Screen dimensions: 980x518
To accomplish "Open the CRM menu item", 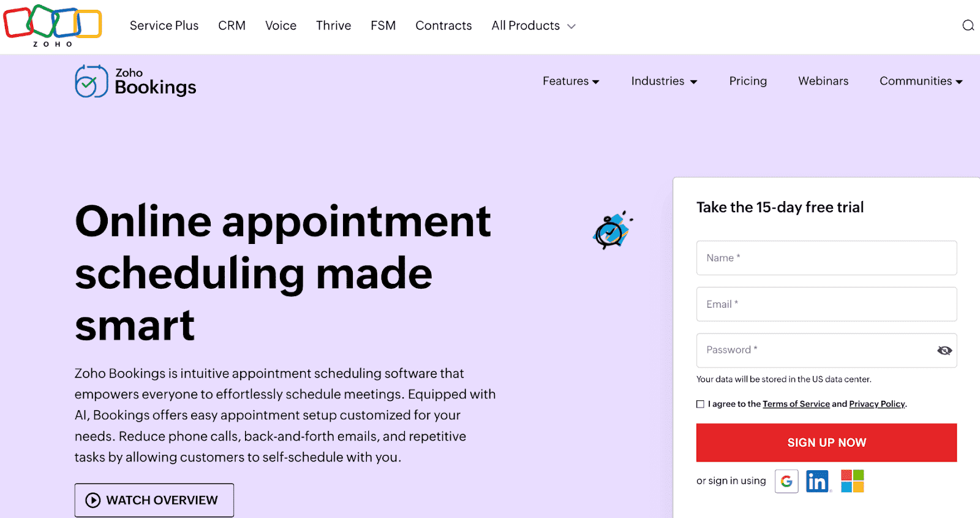I will (x=232, y=26).
